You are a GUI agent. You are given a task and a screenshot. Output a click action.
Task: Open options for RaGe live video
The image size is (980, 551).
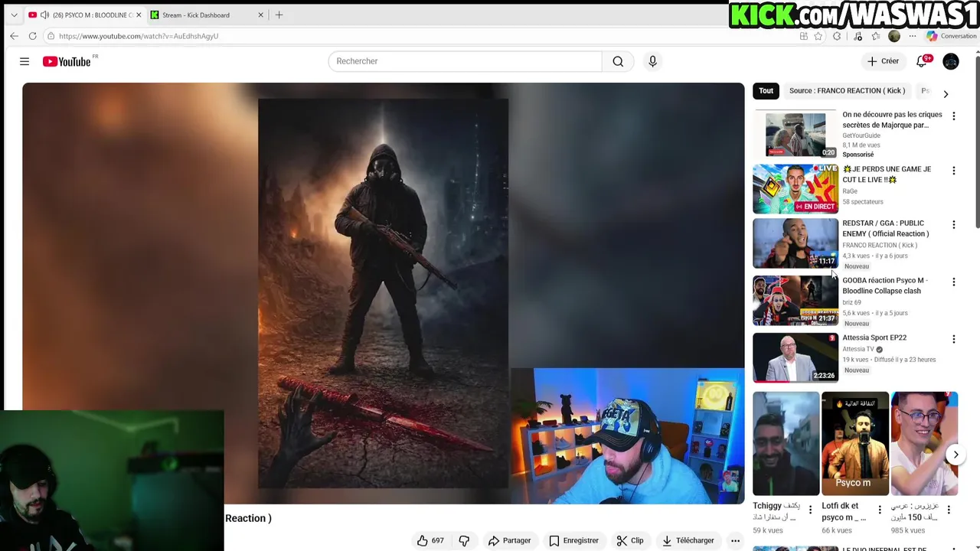(953, 171)
